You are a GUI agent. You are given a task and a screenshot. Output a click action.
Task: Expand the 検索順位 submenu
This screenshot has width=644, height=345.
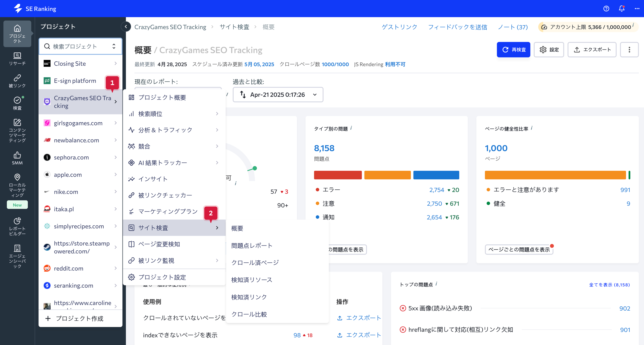pos(217,114)
